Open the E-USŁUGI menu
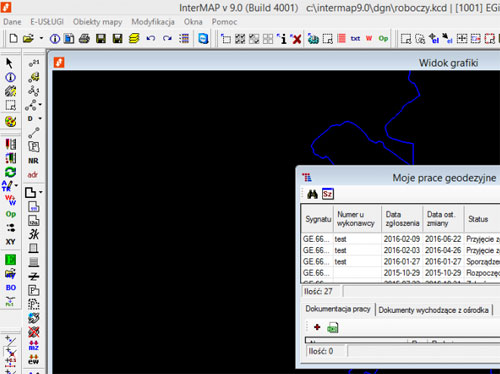The width and height of the screenshot is (500, 374). coord(47,22)
